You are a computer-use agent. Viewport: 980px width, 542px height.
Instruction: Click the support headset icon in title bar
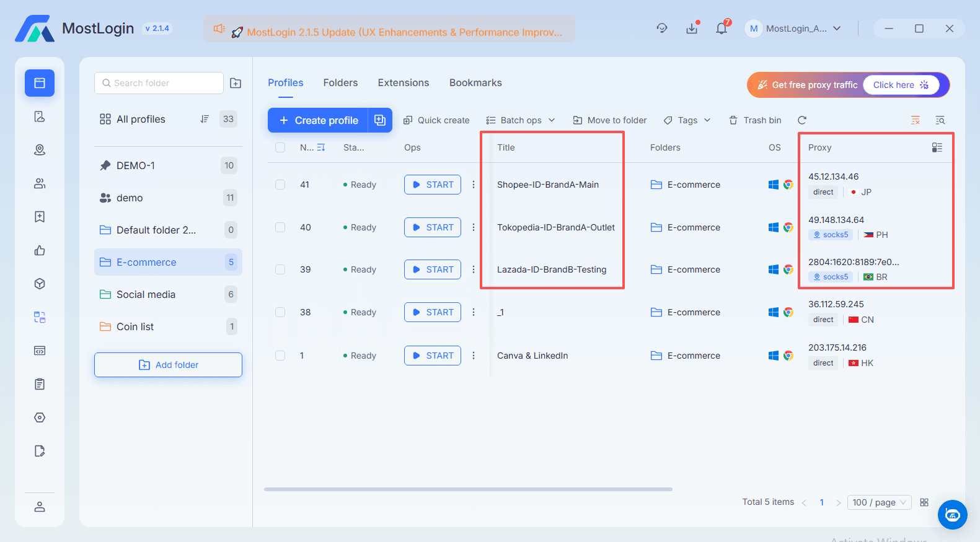pyautogui.click(x=662, y=28)
